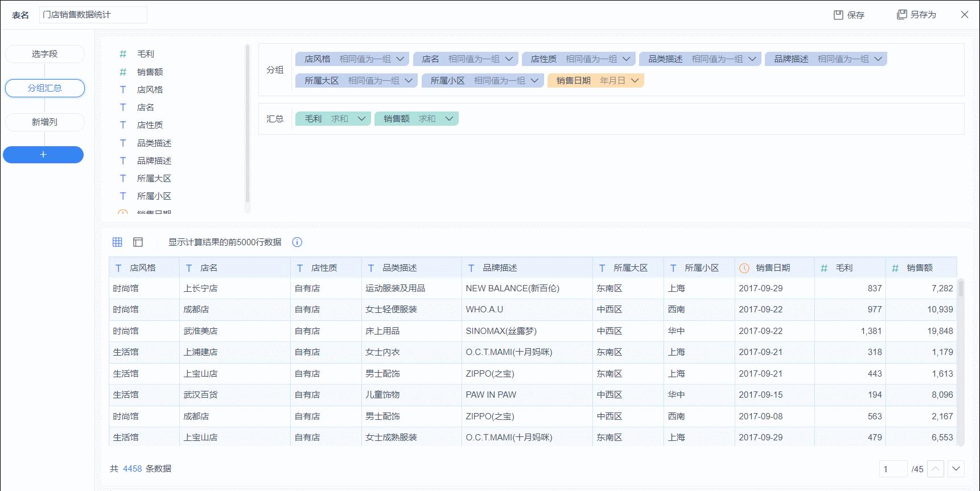Close the table editor with the X

[965, 15]
